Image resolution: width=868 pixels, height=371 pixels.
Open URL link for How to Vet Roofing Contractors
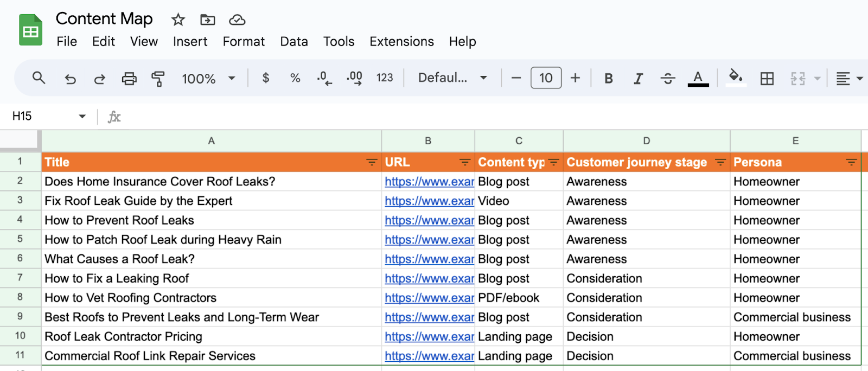coord(429,298)
